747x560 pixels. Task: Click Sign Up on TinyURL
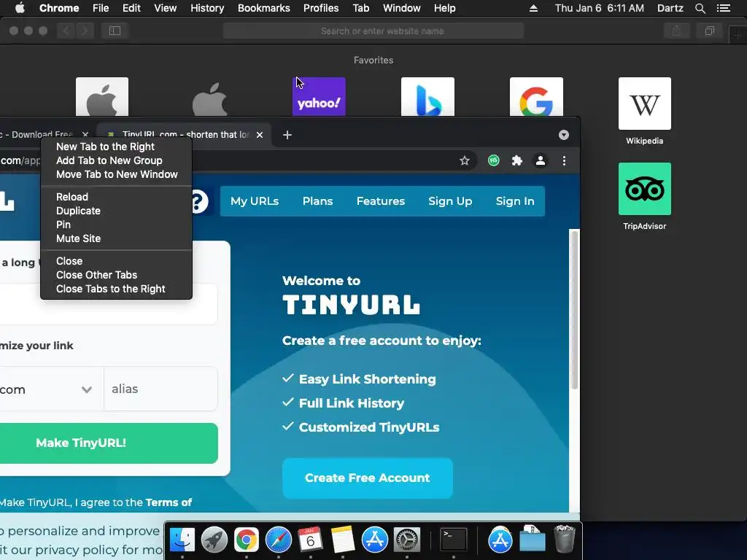(x=450, y=201)
